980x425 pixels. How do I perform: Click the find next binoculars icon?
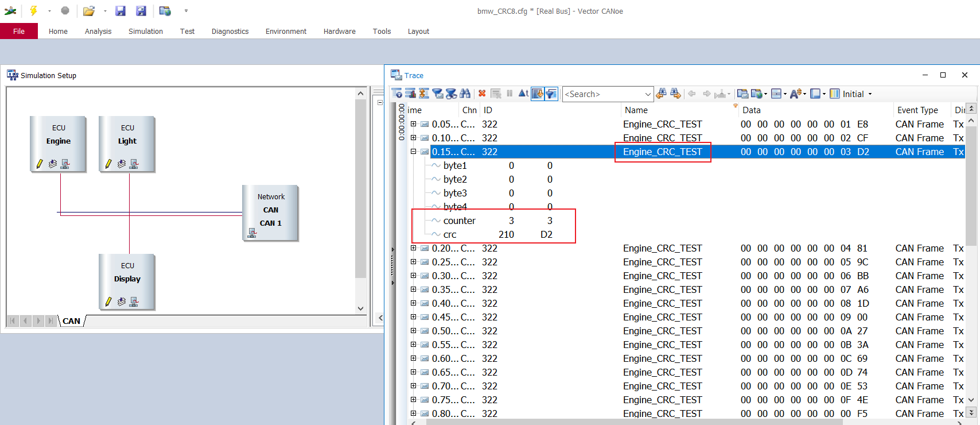(x=675, y=94)
